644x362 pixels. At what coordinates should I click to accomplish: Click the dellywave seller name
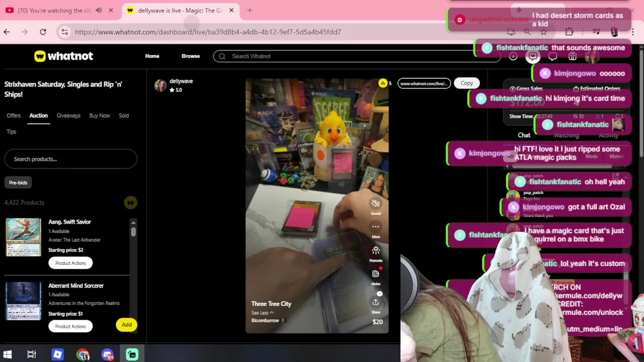click(x=181, y=81)
